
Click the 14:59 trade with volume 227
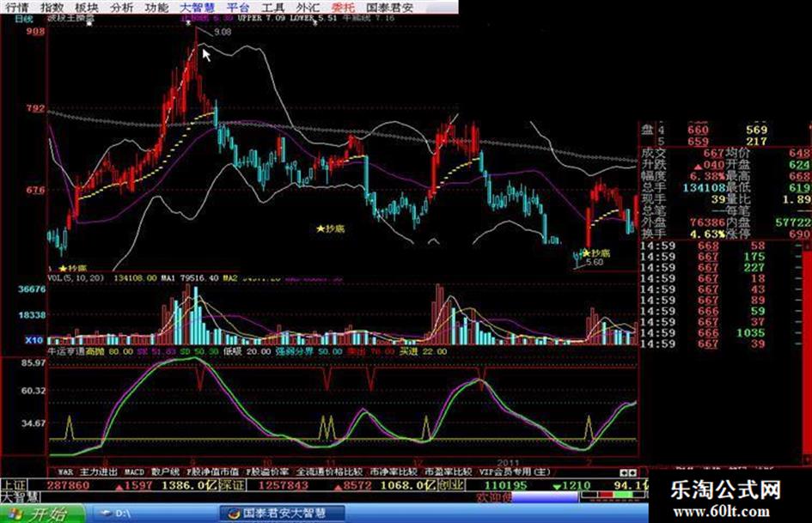[x=703, y=268]
